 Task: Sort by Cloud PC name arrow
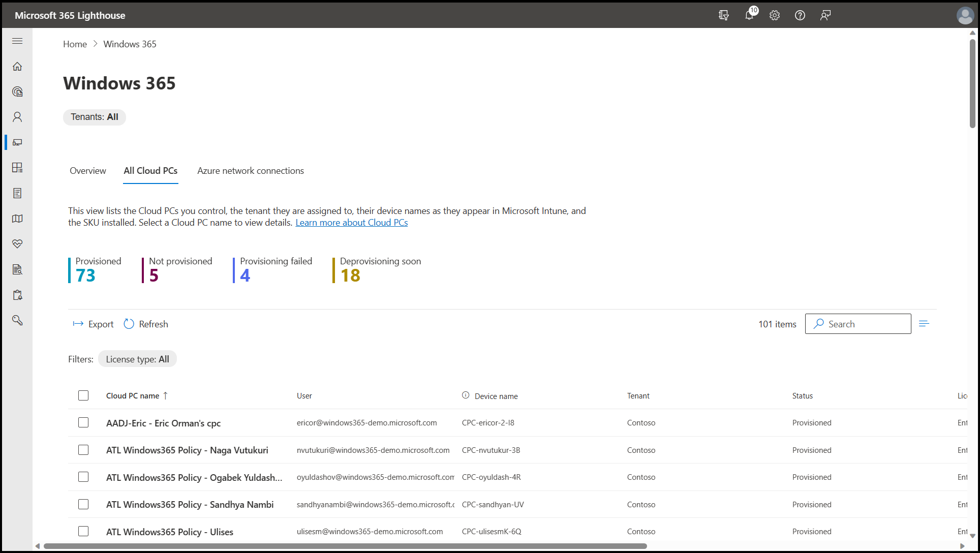click(165, 395)
